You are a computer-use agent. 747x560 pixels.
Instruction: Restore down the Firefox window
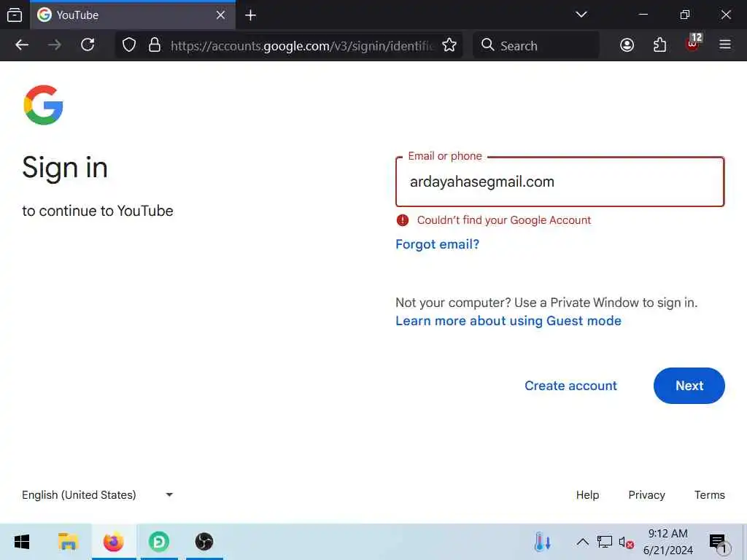684,15
